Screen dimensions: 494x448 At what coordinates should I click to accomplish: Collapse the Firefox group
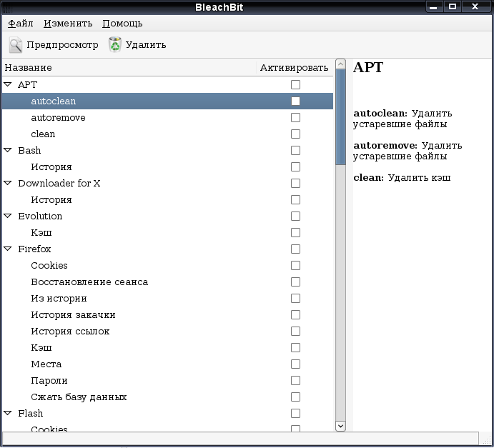pyautogui.click(x=8, y=249)
